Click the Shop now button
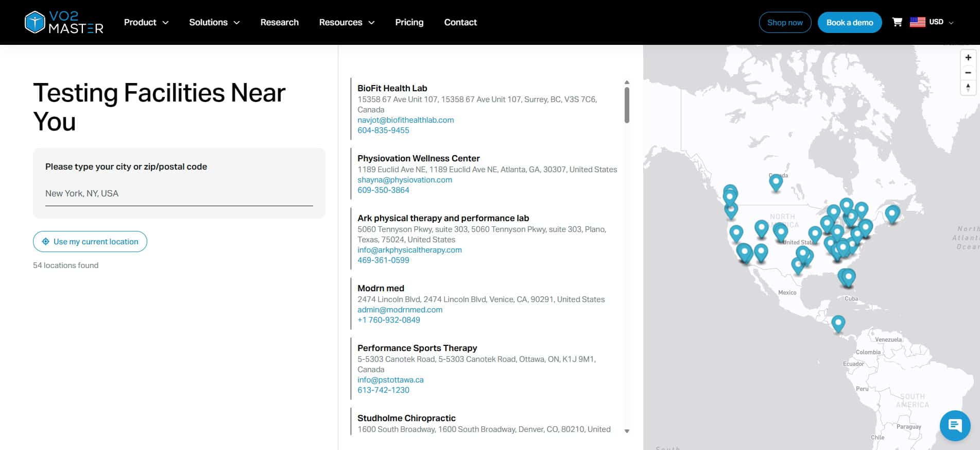The image size is (980, 450). [785, 22]
